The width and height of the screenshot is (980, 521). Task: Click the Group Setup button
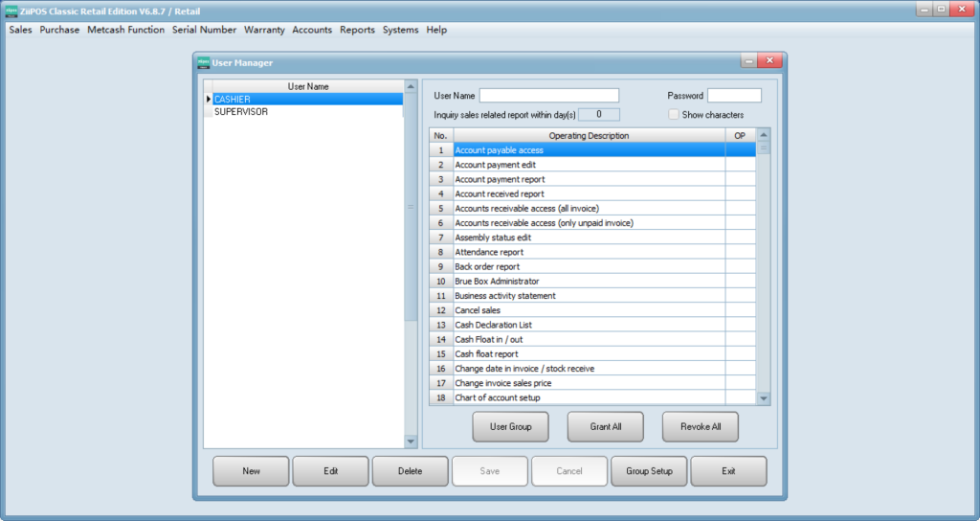tap(649, 471)
